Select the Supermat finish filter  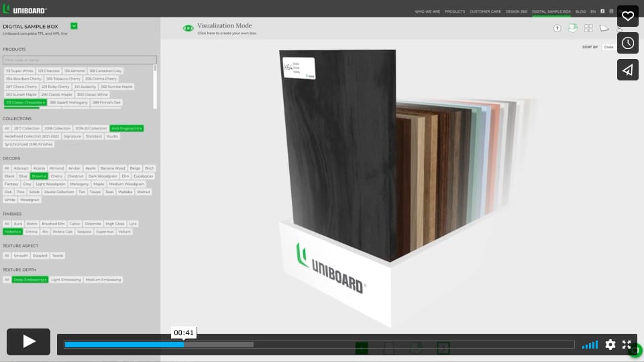[x=105, y=232]
